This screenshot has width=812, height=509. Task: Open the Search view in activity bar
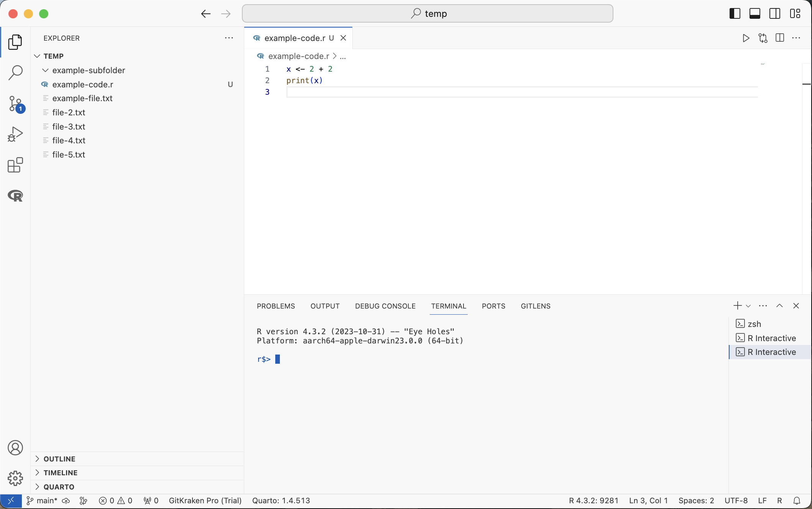point(15,72)
